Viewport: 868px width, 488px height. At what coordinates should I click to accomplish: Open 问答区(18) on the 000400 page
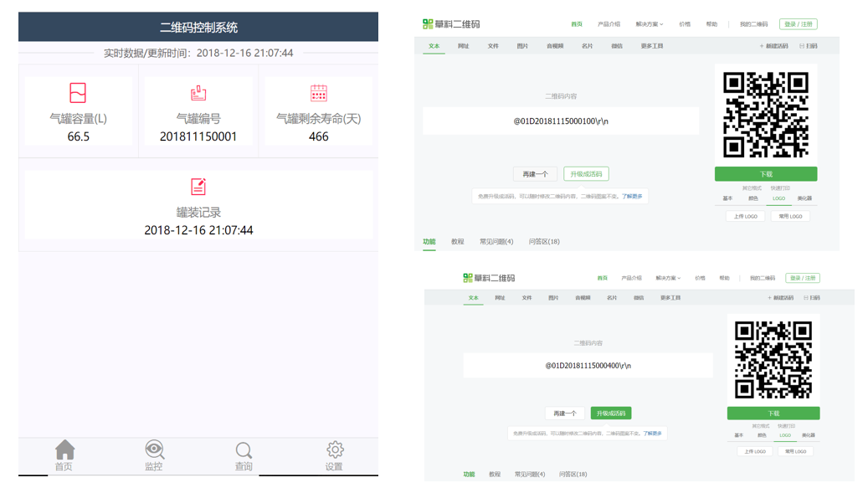click(573, 474)
